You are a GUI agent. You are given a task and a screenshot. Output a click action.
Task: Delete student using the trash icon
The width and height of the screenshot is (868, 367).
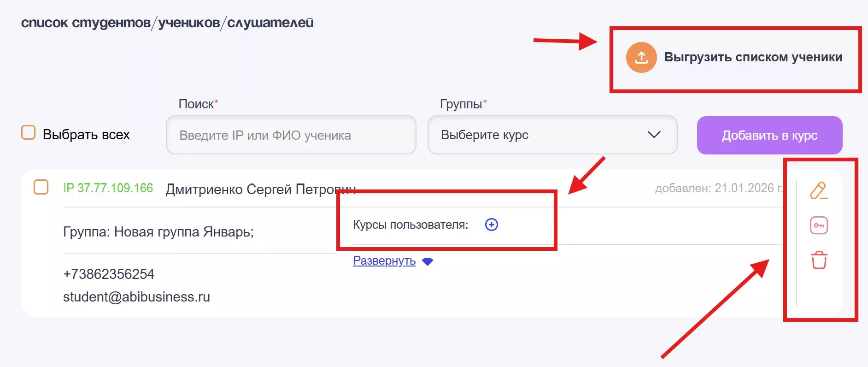pyautogui.click(x=819, y=260)
